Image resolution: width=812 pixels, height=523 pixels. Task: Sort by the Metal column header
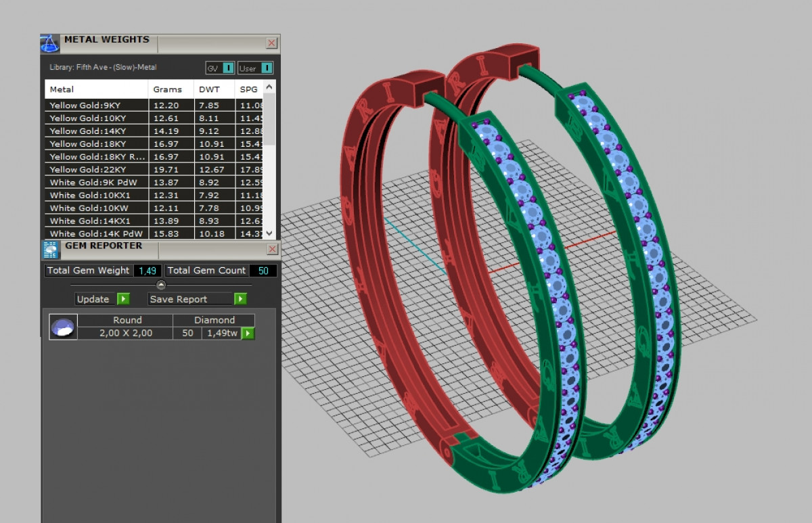(x=96, y=89)
